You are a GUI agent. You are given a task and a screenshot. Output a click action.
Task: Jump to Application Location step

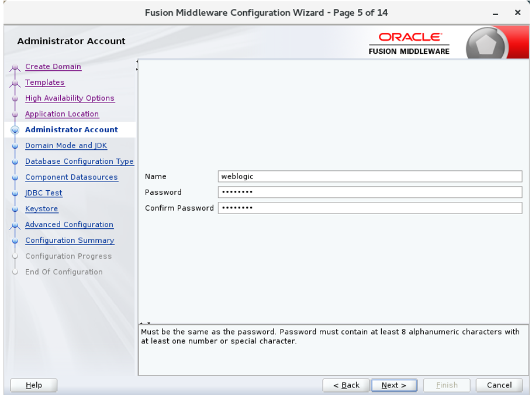[x=62, y=114]
